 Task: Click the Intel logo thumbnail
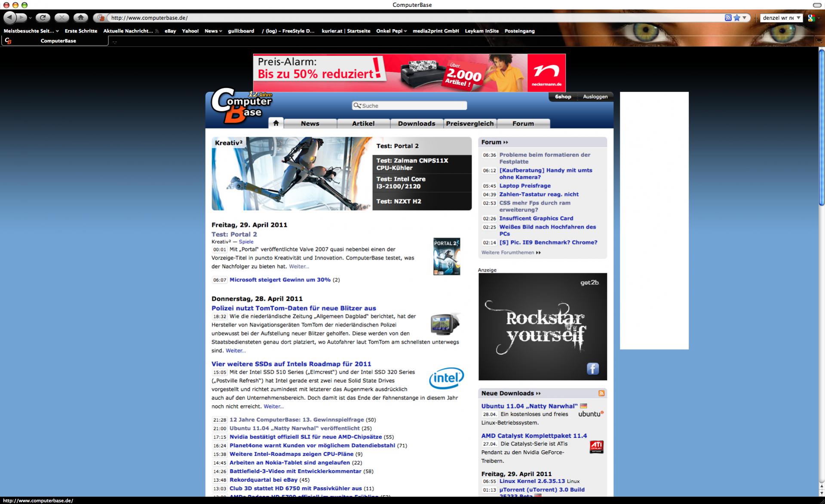(x=446, y=378)
